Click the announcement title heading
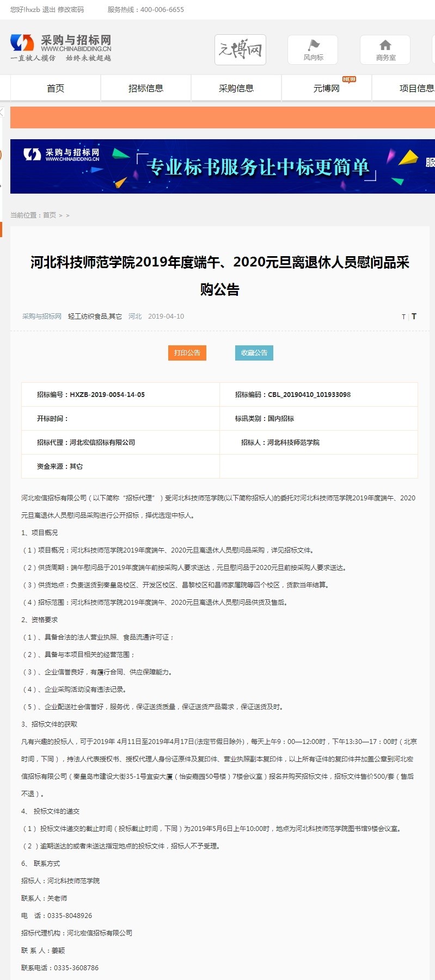435x980 pixels. pyautogui.click(x=220, y=276)
